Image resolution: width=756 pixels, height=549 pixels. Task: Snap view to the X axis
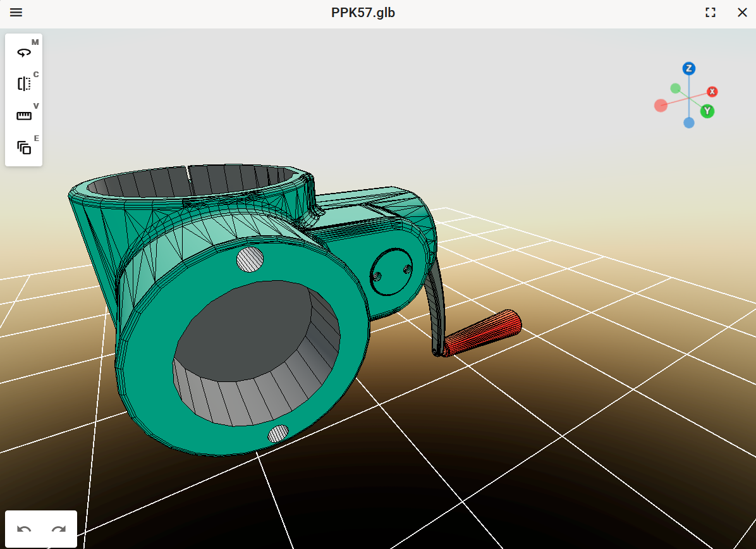tap(712, 92)
